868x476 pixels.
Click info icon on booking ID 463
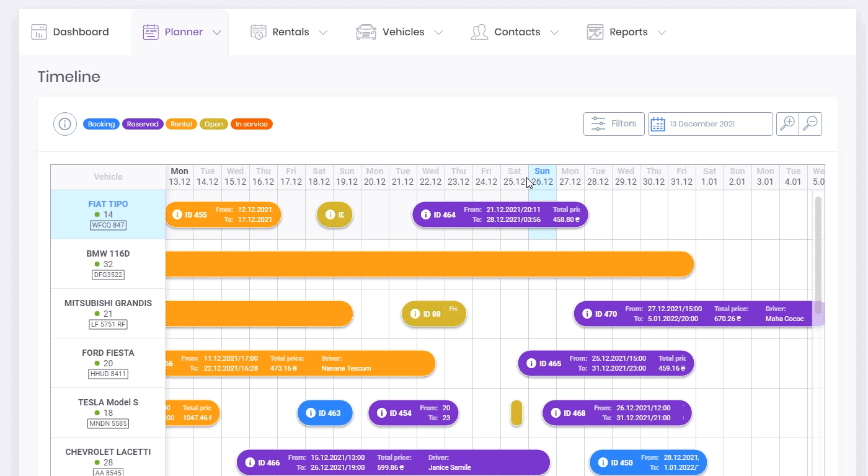[x=310, y=413]
